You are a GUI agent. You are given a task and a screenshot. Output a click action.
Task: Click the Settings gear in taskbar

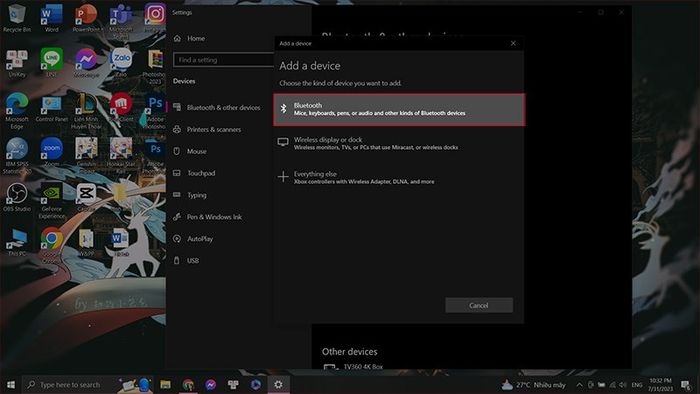[x=278, y=384]
